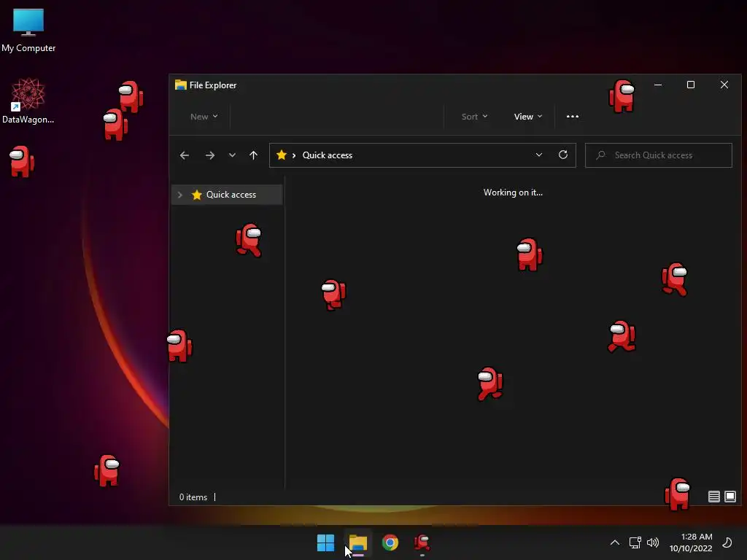Click the focus assist moon icon

coord(727,542)
